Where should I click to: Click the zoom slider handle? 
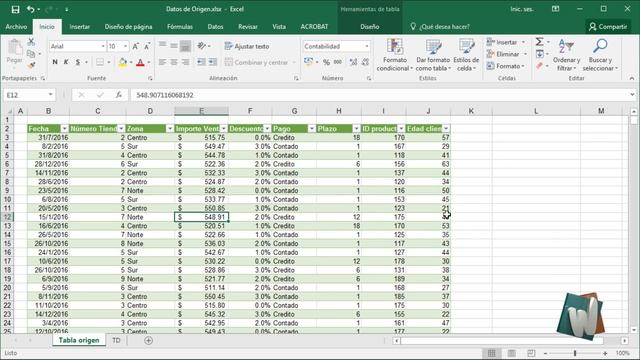coord(575,353)
